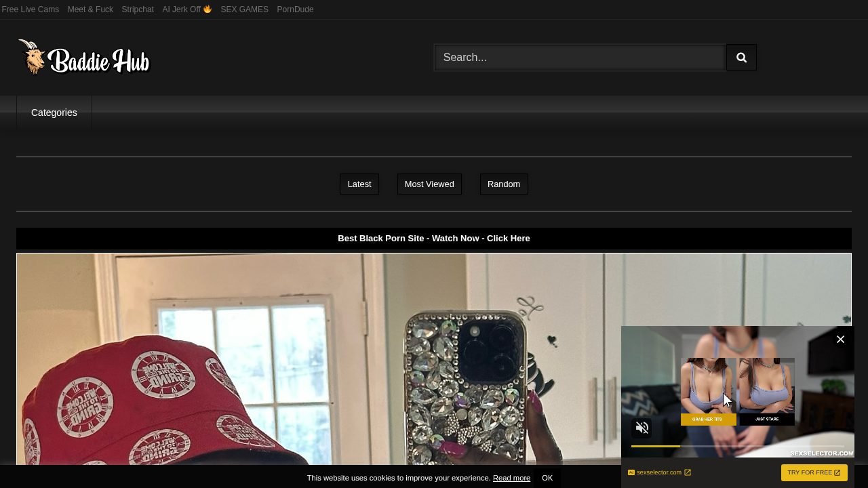Image resolution: width=868 pixels, height=488 pixels.
Task: Open the SEX GAMES link
Action: [244, 9]
